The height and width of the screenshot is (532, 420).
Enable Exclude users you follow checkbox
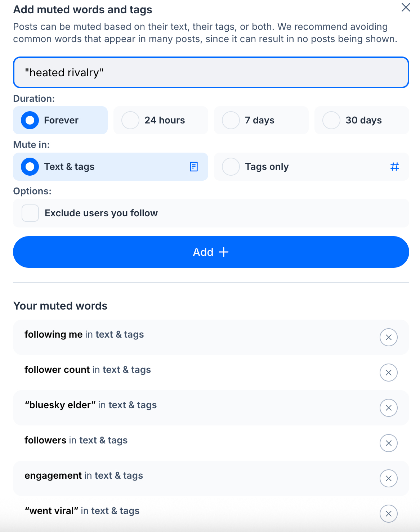[x=30, y=213]
